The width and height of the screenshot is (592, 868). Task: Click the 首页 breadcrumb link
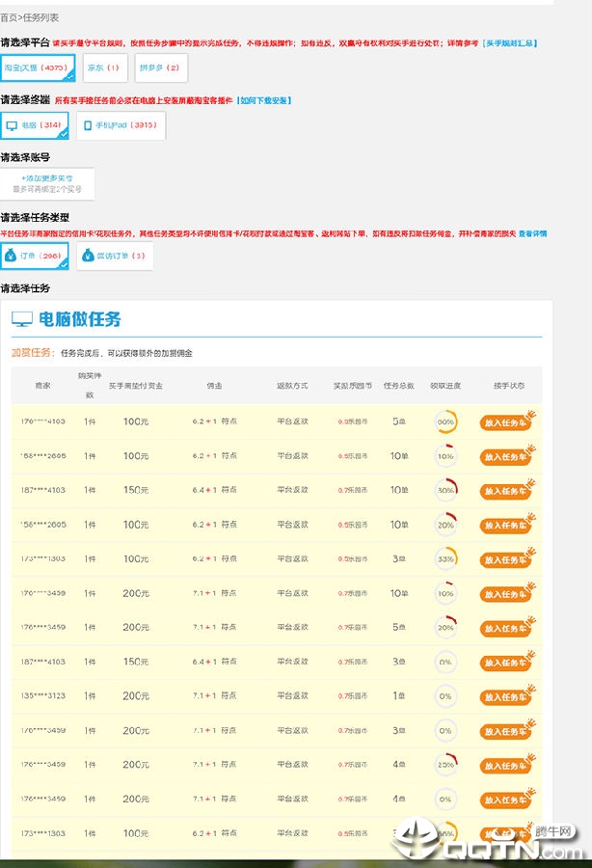9,18
